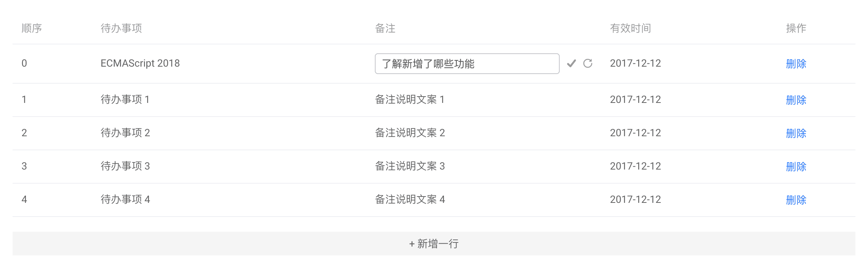This screenshot has height=268, width=868.
Task: Click the remark text 备注说明文案 4
Action: [x=410, y=200]
